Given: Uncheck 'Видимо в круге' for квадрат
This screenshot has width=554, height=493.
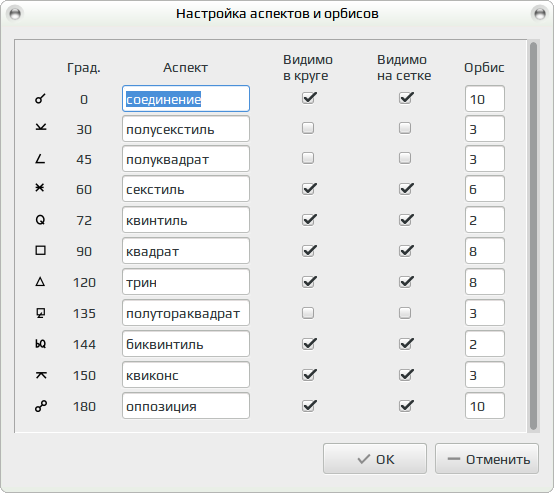Looking at the screenshot, I should [x=308, y=251].
